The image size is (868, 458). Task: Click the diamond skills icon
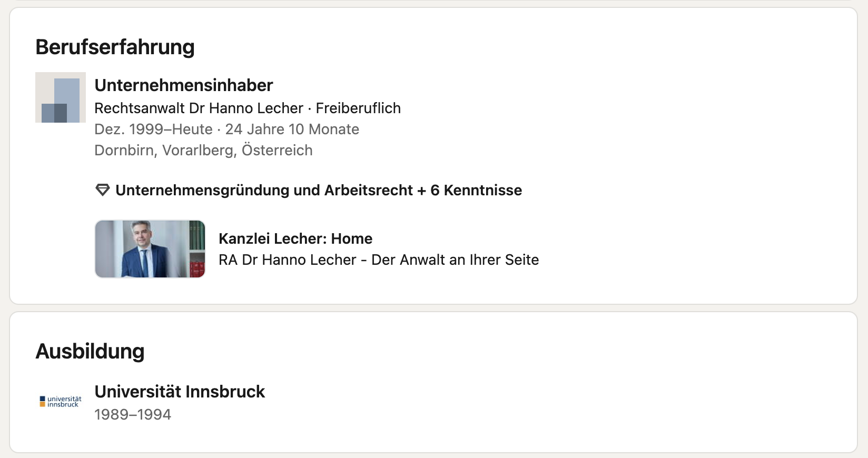coord(102,190)
